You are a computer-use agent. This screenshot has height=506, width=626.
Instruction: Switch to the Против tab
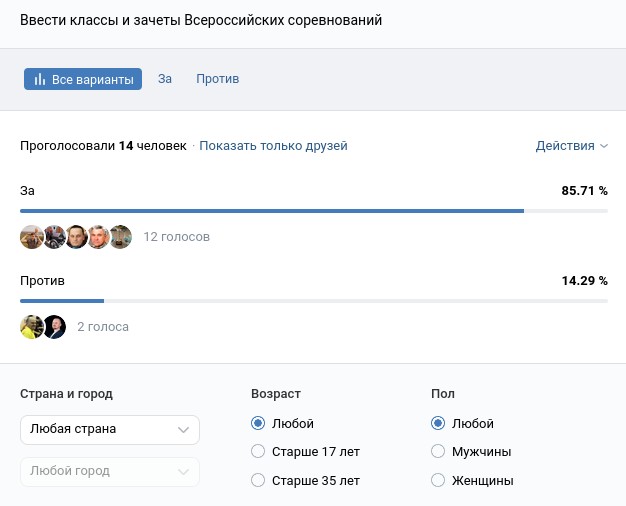(x=217, y=79)
